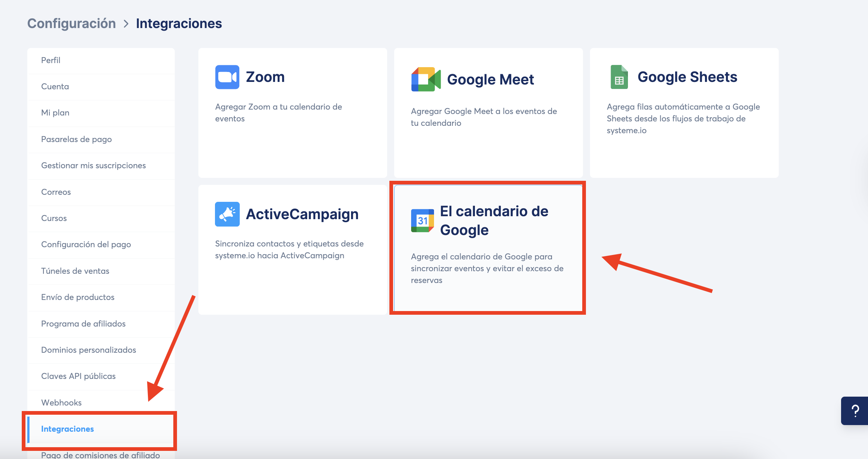Open Envío de productos settings
Viewport: 868px width, 459px height.
(x=101, y=297)
